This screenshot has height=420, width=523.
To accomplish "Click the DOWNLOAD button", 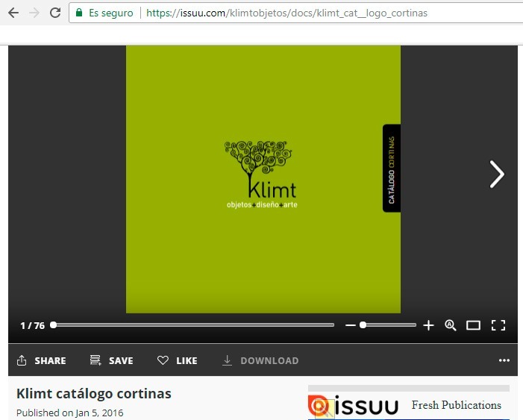I will 260,360.
